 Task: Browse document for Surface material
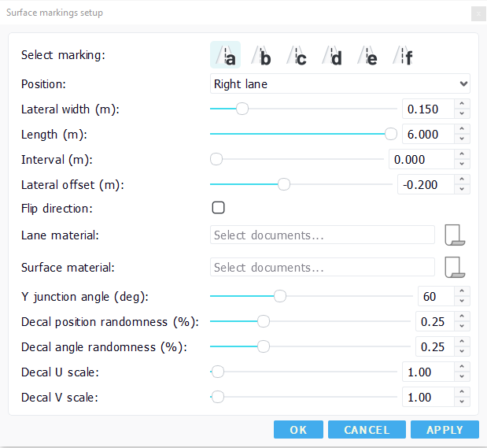tap(456, 267)
